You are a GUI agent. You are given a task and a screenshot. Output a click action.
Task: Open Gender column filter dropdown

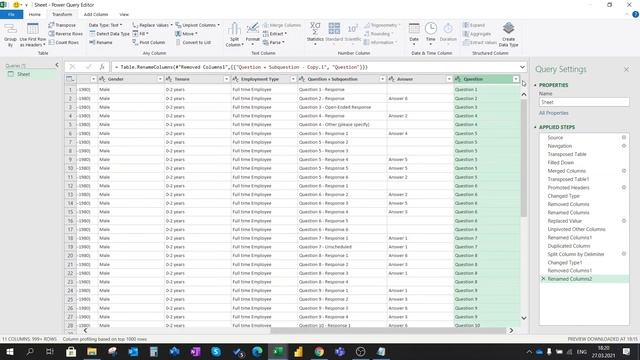[x=160, y=79]
